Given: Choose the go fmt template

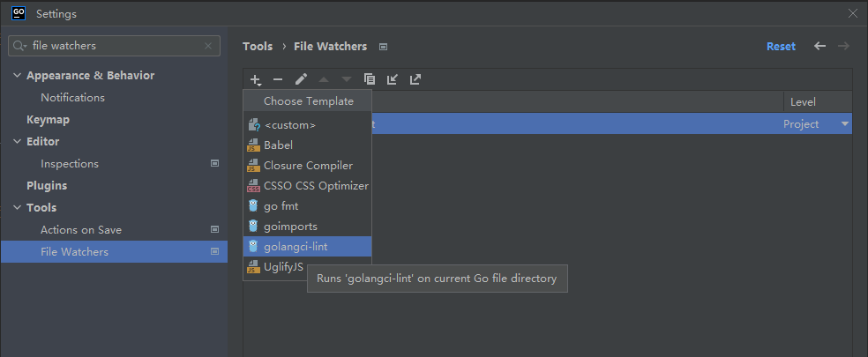Looking at the screenshot, I should point(281,205).
